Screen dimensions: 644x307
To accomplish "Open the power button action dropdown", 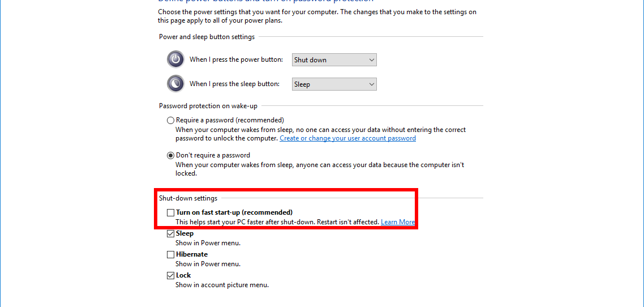I will click(x=334, y=59).
